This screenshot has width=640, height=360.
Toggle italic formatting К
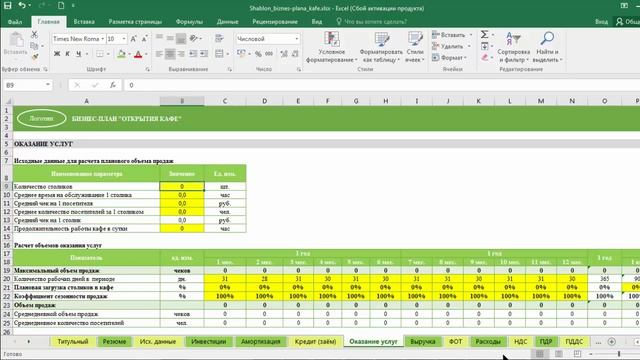68,54
